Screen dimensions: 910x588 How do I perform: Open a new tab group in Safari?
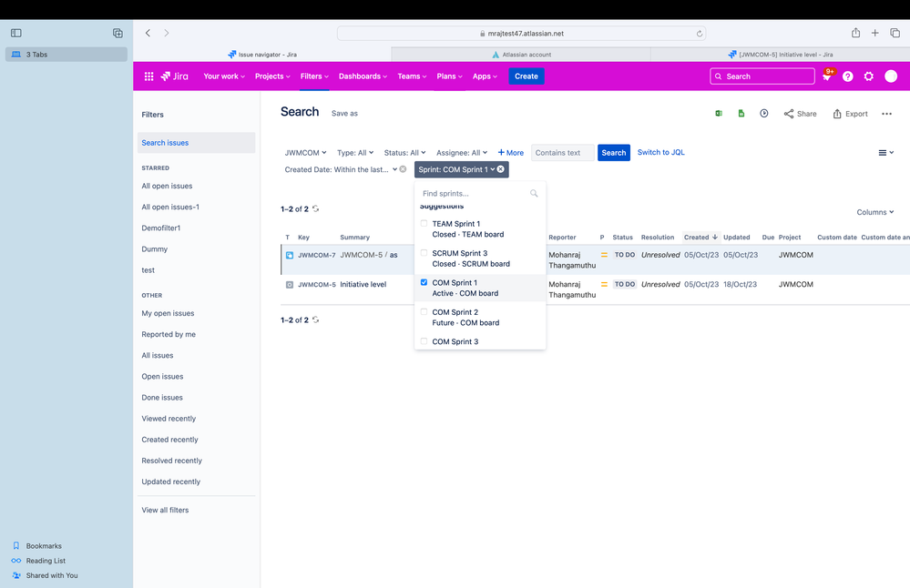pyautogui.click(x=118, y=33)
